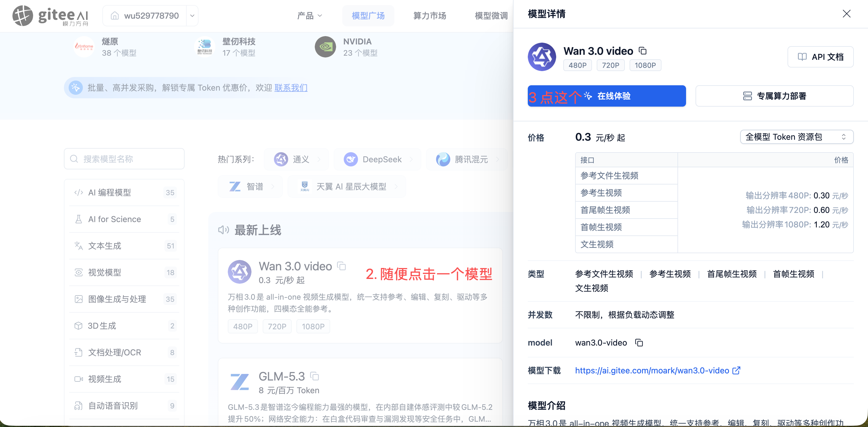Open 天翼 AI 星辰大模型 series chip

click(347, 187)
